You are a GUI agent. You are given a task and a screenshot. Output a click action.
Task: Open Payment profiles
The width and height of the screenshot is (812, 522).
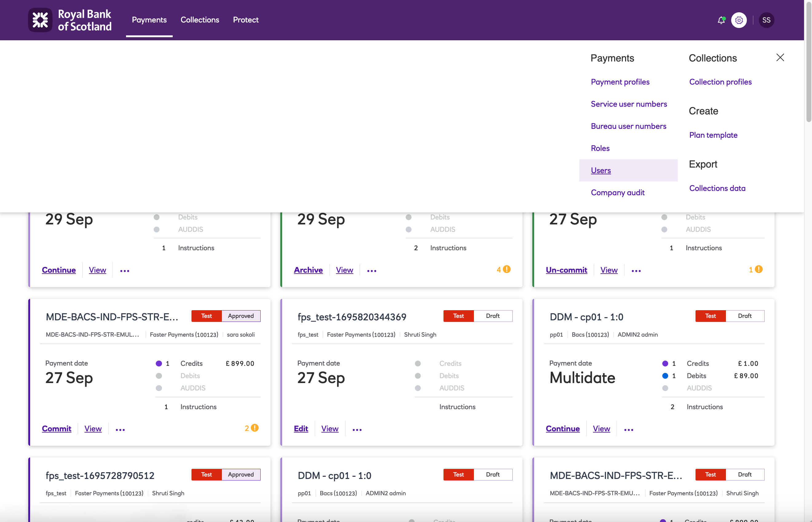[x=620, y=82]
